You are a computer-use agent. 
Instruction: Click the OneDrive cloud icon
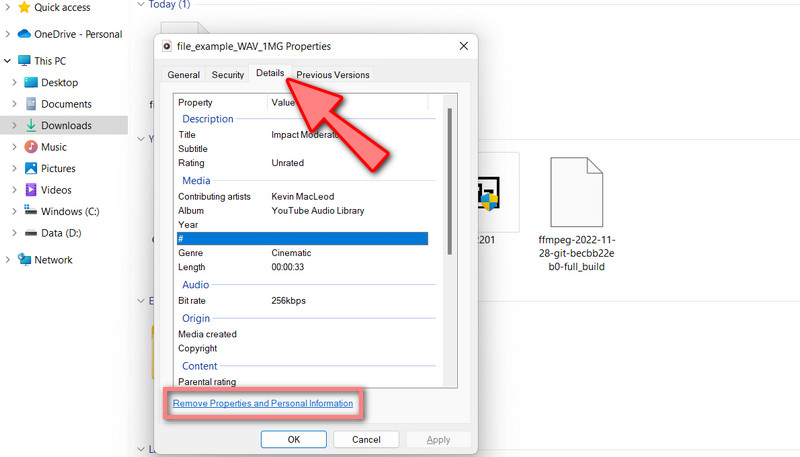click(x=24, y=34)
